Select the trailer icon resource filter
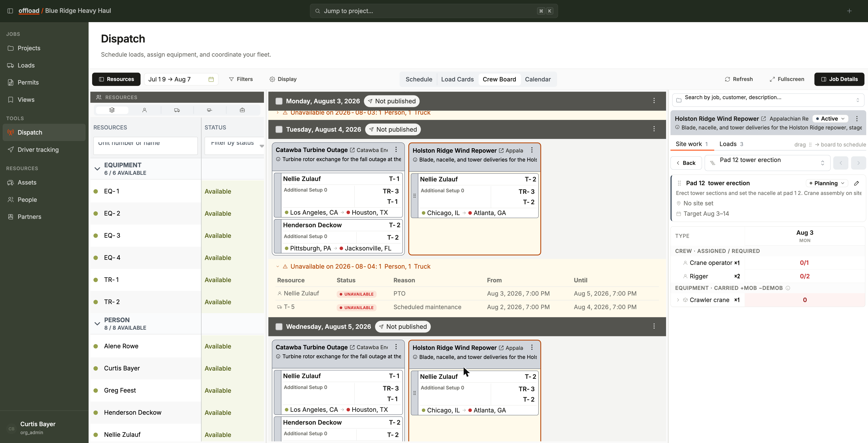Screen dimensions: 868x443 (209, 110)
